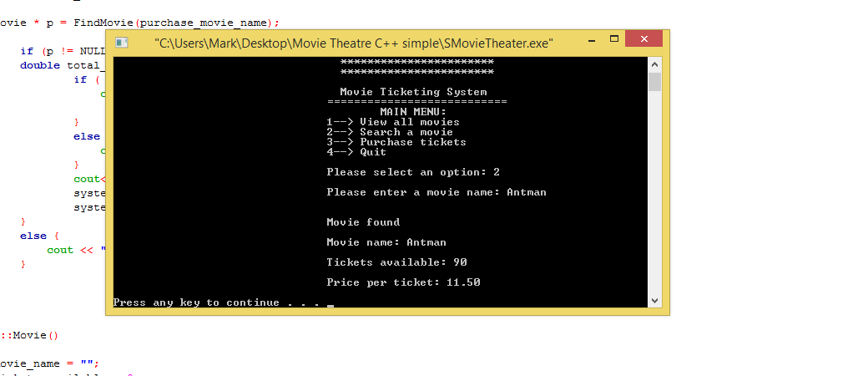Screen dimensions: 868x376
Task: Click the console scrollbar down arrow
Action: [x=655, y=301]
